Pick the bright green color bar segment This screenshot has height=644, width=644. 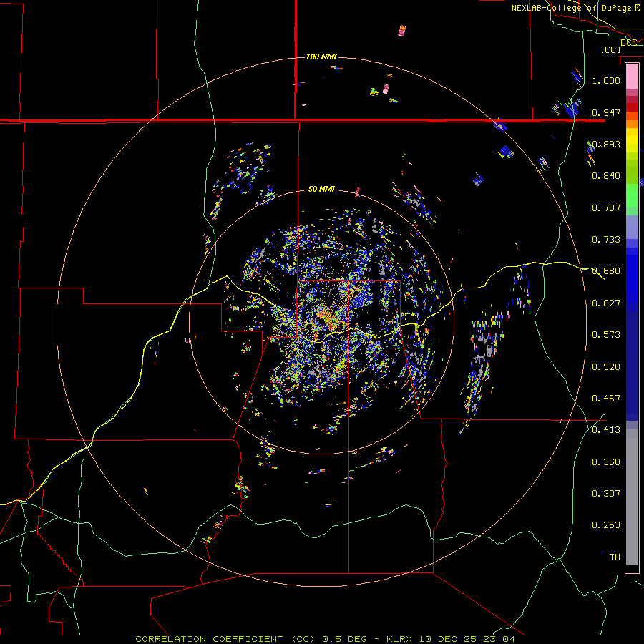[x=632, y=195]
